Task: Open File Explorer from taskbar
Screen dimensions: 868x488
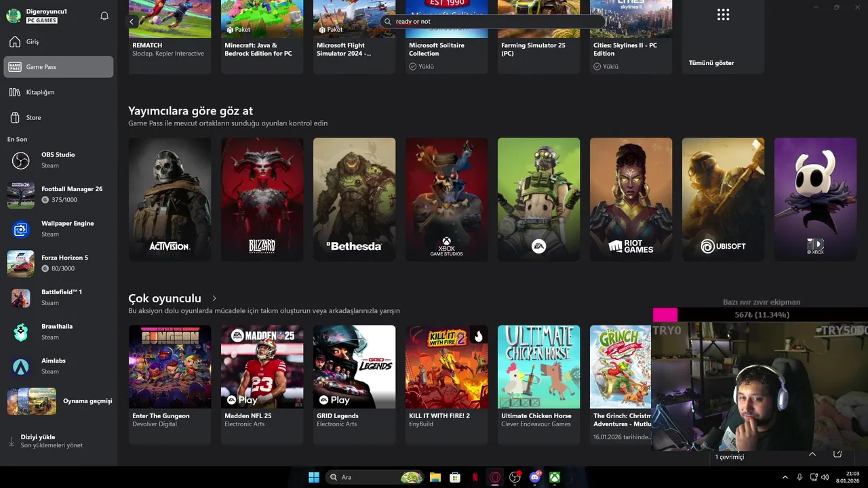Action: 435,477
